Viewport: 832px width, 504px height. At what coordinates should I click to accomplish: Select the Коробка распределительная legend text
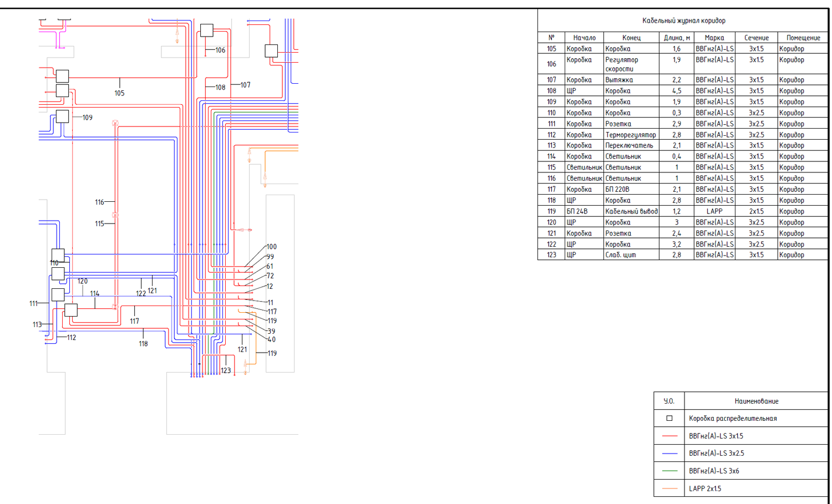[x=733, y=419]
